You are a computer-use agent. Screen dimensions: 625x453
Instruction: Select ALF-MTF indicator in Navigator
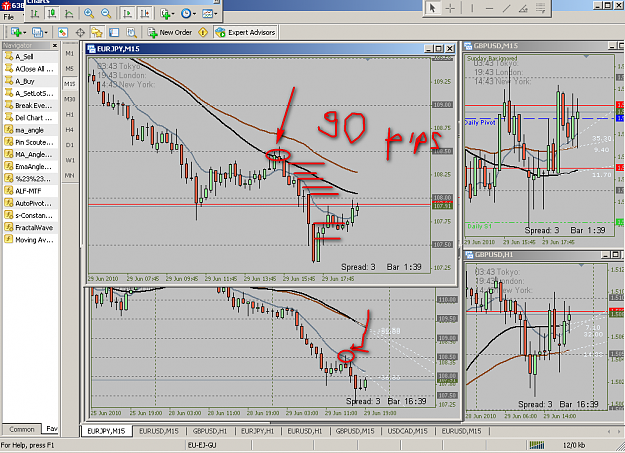point(28,191)
